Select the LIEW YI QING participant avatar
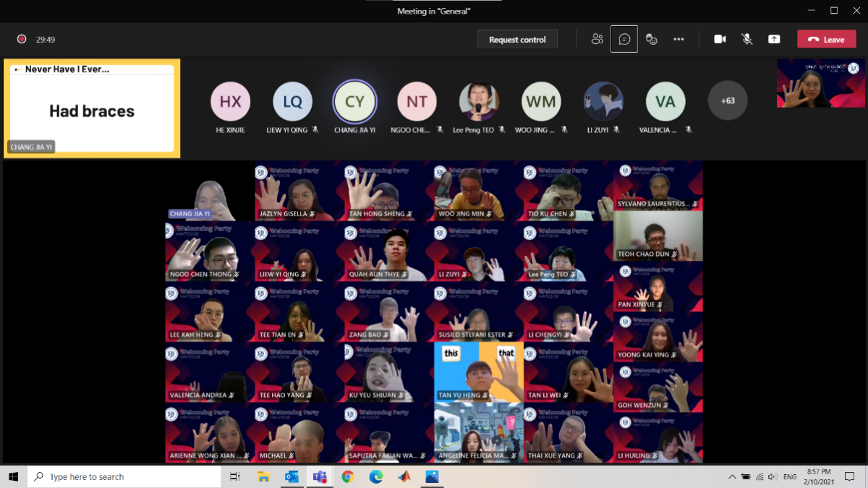The width and height of the screenshot is (868, 488). (292, 102)
